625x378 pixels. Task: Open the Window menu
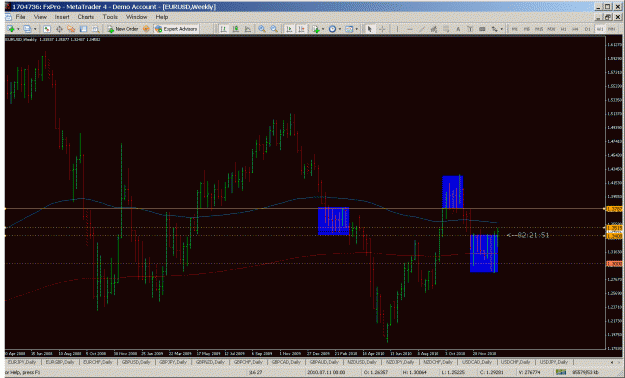pyautogui.click(x=137, y=17)
